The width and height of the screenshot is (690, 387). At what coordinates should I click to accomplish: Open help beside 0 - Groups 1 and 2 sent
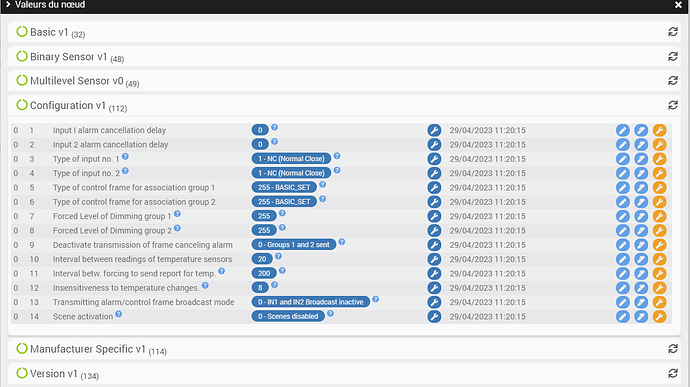pos(341,242)
